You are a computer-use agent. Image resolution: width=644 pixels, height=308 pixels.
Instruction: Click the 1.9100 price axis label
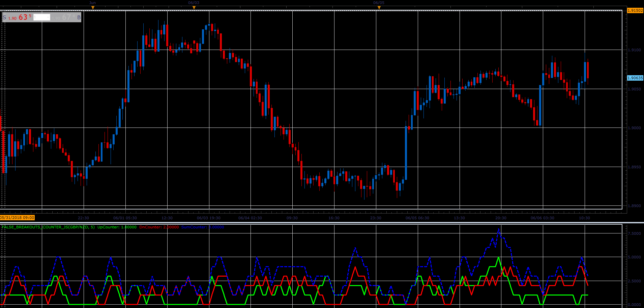pyautogui.click(x=635, y=50)
